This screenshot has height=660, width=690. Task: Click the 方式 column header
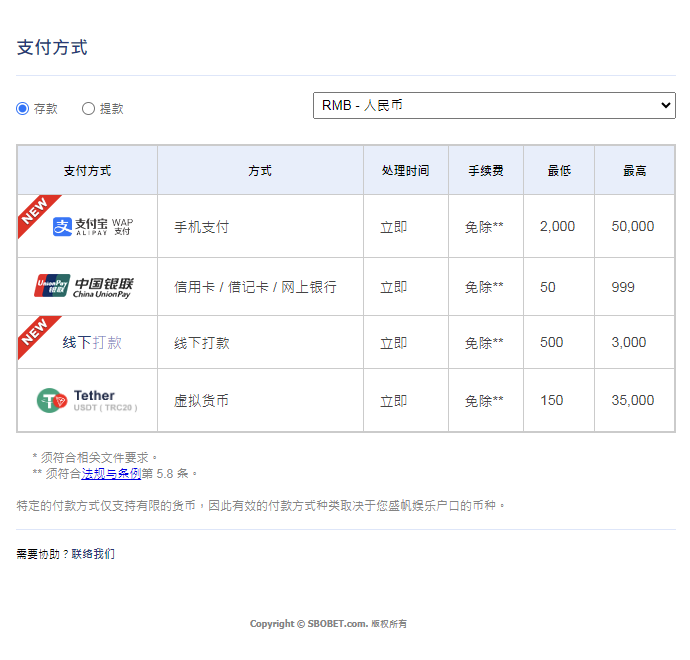(x=260, y=170)
